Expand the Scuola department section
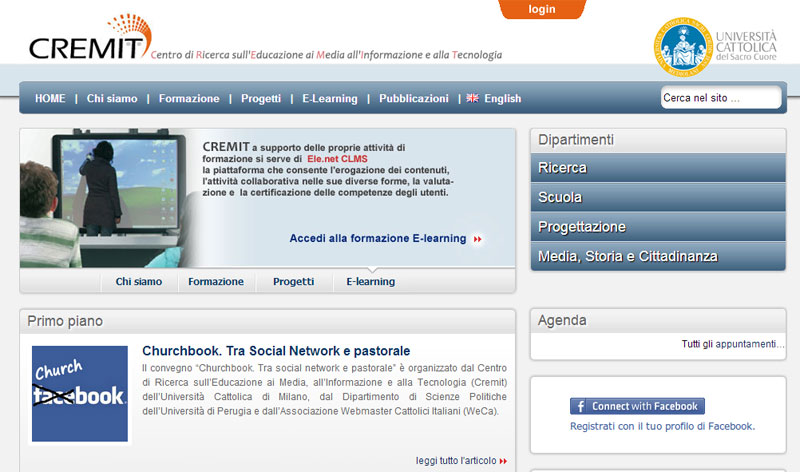 (x=658, y=197)
